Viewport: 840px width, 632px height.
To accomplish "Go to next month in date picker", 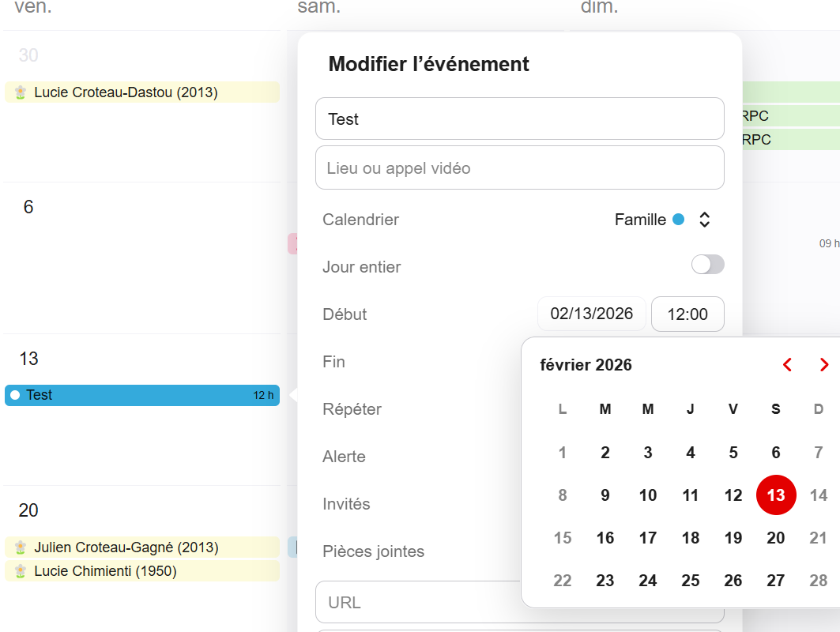I will click(824, 365).
